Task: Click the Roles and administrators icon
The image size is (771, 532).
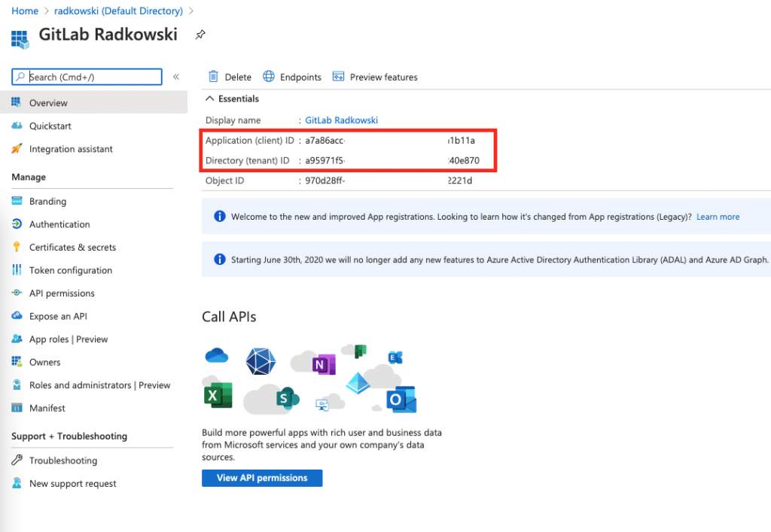Action: click(x=17, y=385)
